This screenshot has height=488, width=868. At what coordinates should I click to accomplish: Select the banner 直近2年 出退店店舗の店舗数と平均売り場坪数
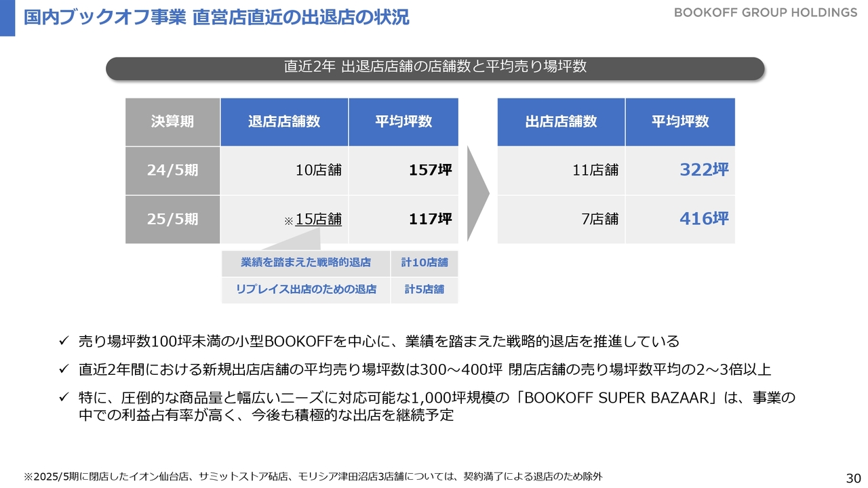(435, 67)
